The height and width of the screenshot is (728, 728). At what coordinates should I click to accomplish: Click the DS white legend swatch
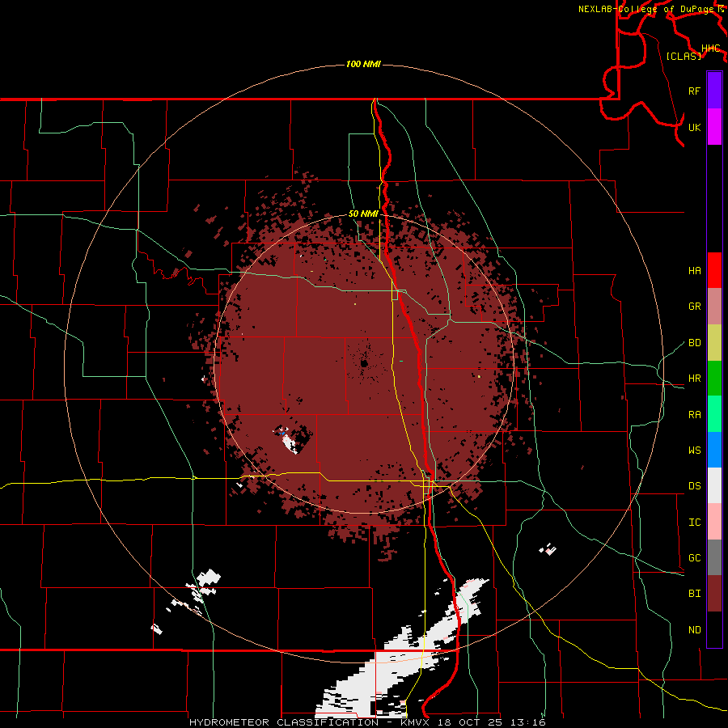click(714, 485)
